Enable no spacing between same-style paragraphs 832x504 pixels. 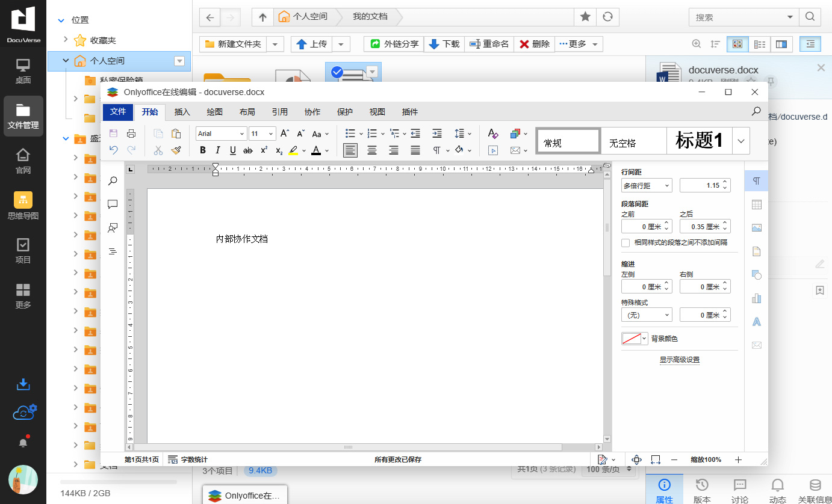click(626, 242)
